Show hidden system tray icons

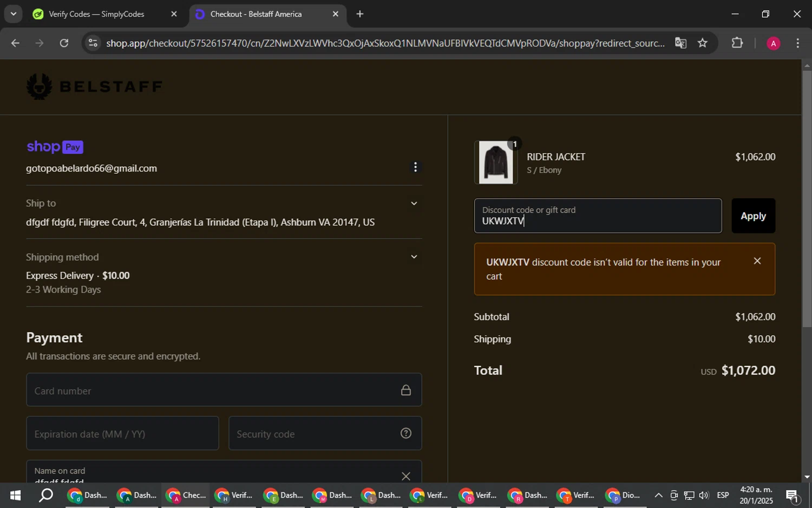658,495
